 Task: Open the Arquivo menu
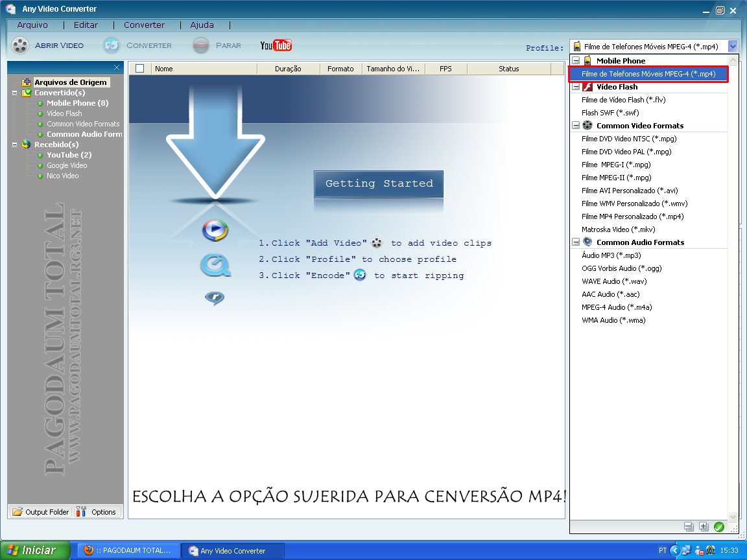pyautogui.click(x=32, y=25)
